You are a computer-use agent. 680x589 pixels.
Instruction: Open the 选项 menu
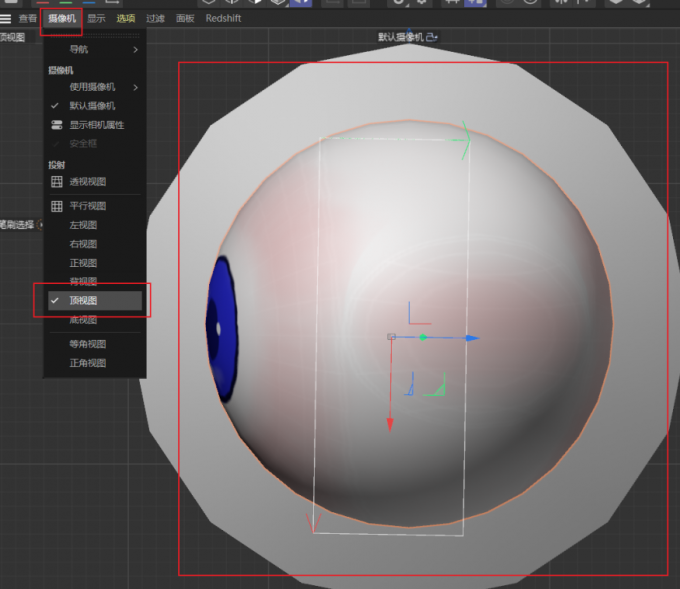(126, 19)
